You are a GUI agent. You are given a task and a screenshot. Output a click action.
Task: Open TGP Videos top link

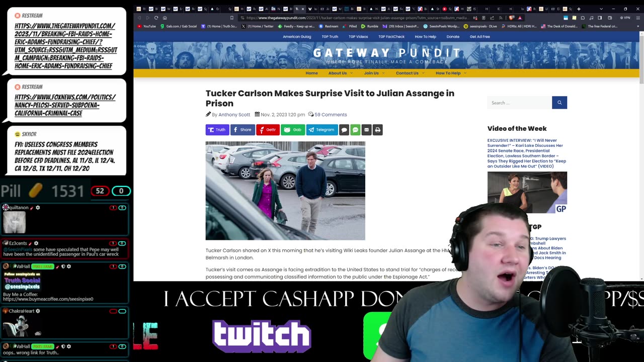pos(358,37)
